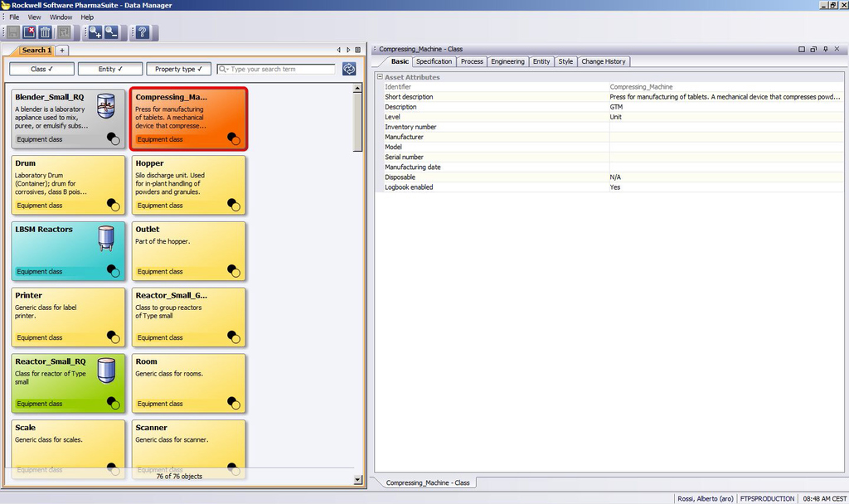The height and width of the screenshot is (504, 849).
Task: Click the Logbook enabled value Yes
Action: (x=615, y=187)
